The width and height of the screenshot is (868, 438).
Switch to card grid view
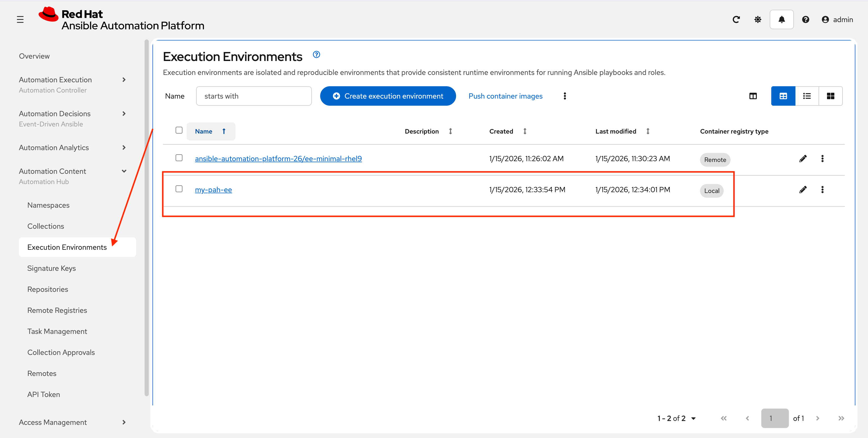pos(830,96)
